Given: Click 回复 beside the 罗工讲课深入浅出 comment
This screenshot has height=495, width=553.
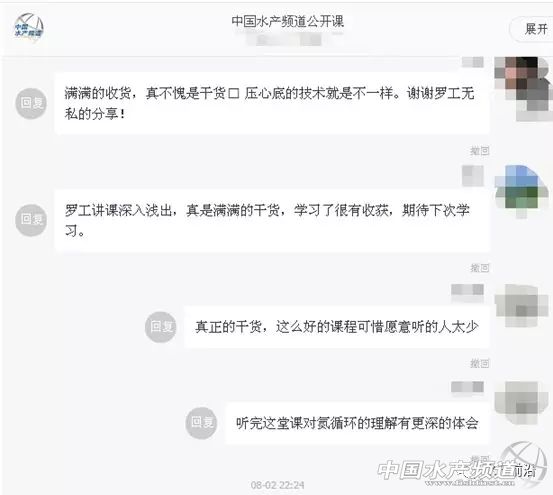Looking at the screenshot, I should pos(31,220).
